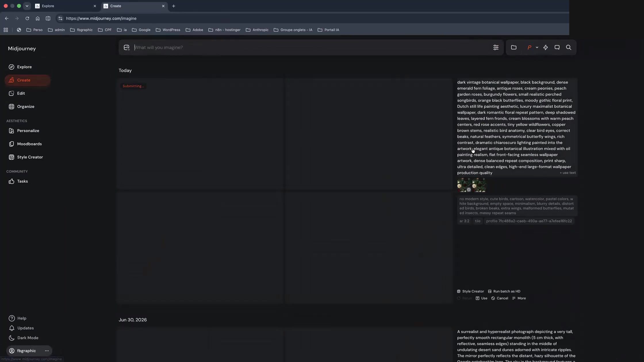Open the Perso bookmarks folder
The width and height of the screenshot is (644, 362).
[x=34, y=30]
